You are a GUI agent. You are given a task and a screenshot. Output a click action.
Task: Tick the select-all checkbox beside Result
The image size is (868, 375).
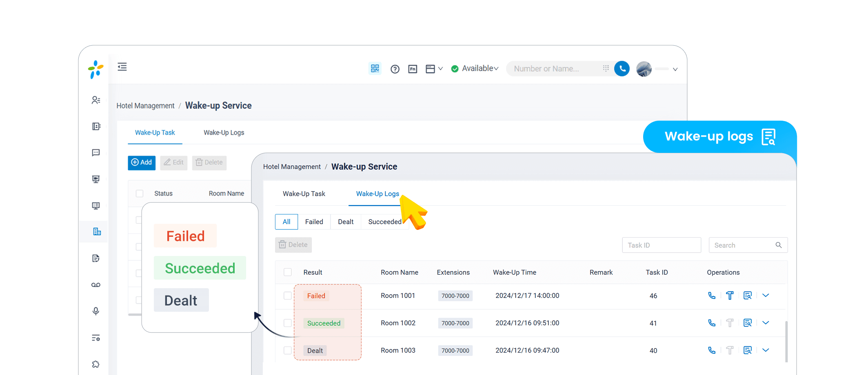288,272
